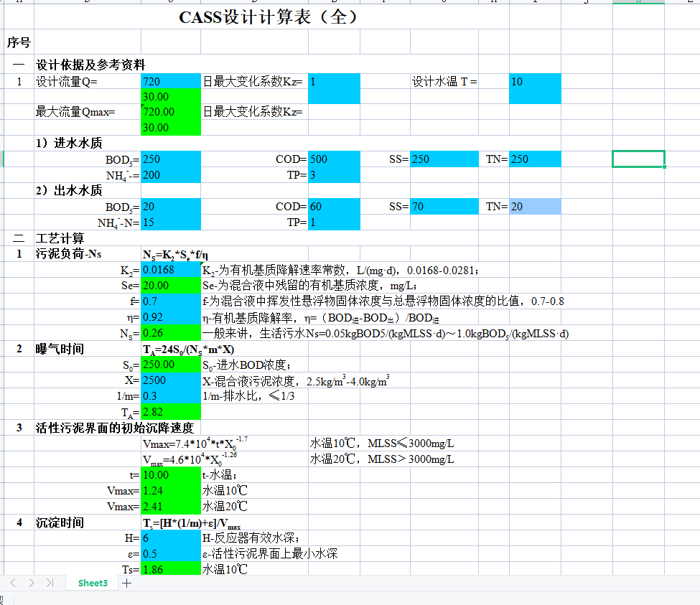Select the effluent COD value 60
The width and height of the screenshot is (700, 605).
point(334,207)
